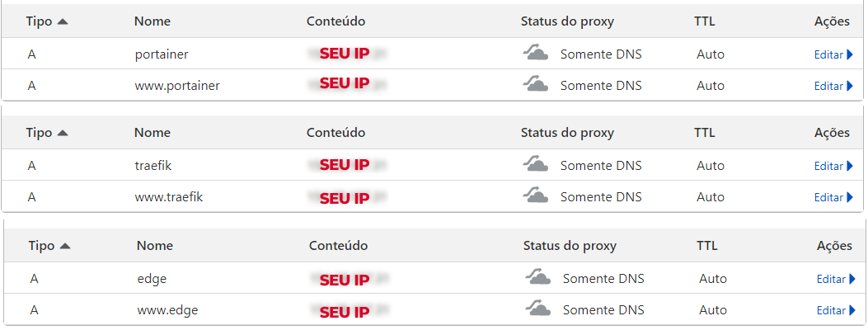Toggle proxy cloud for www.traefik record
Viewport: 868px width, 330px height.
click(x=536, y=196)
